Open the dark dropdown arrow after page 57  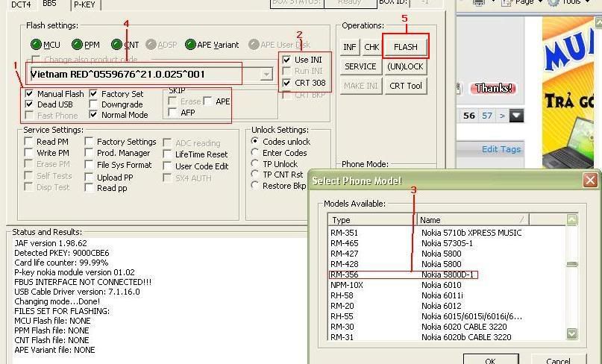[x=516, y=116]
